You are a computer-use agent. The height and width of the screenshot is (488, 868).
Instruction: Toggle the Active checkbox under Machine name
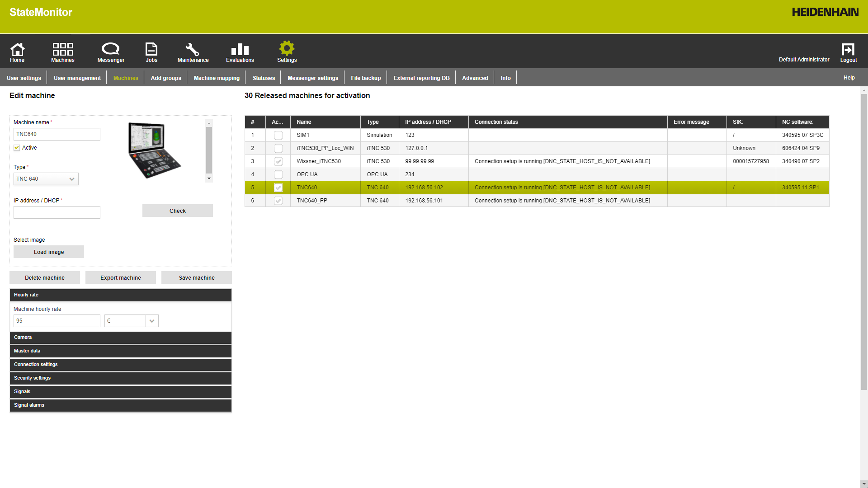point(17,148)
